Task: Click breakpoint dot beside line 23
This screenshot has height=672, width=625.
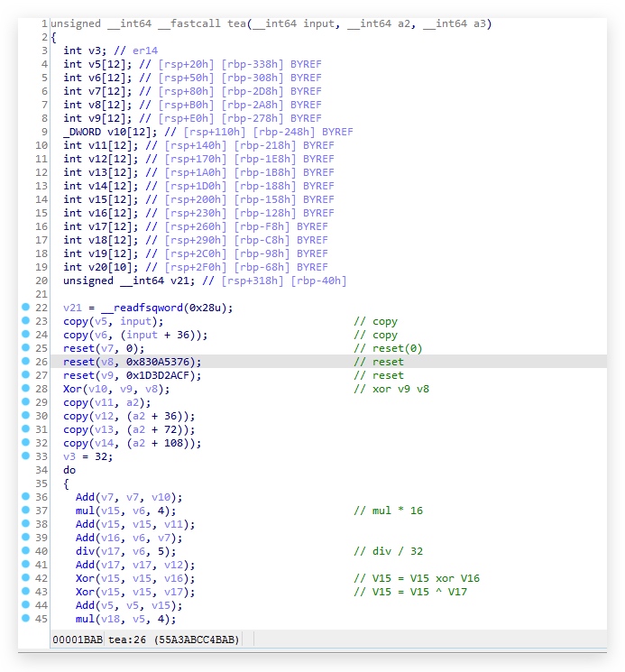Action: 25,320
